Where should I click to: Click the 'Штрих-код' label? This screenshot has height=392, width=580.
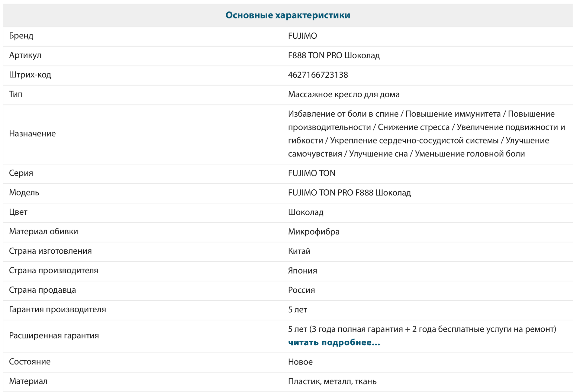[30, 75]
